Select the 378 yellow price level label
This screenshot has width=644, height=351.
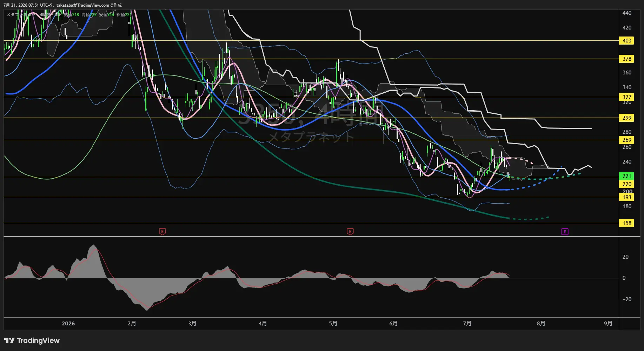626,59
